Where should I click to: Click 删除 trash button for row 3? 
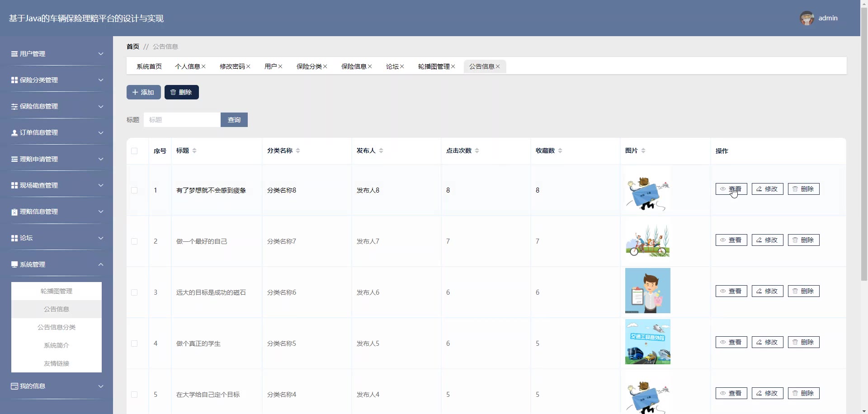[803, 291]
